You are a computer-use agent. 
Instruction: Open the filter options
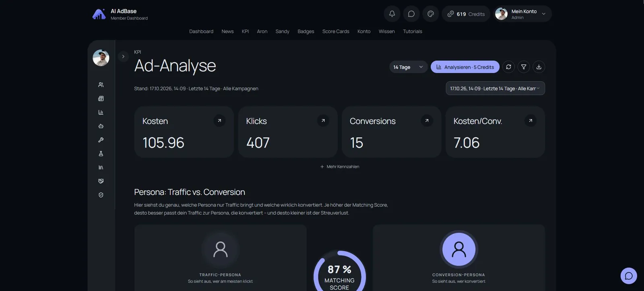tap(524, 67)
